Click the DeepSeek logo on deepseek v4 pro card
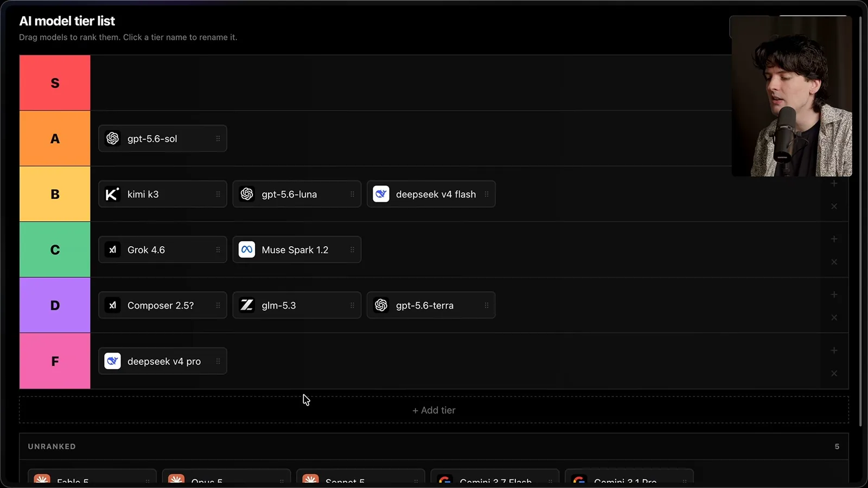 coord(112,361)
